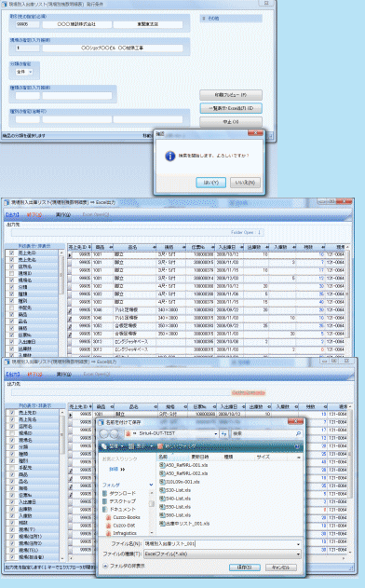Click the Cuzco-Books folder icon
Viewport: 365px width, 588px height.
click(x=109, y=517)
